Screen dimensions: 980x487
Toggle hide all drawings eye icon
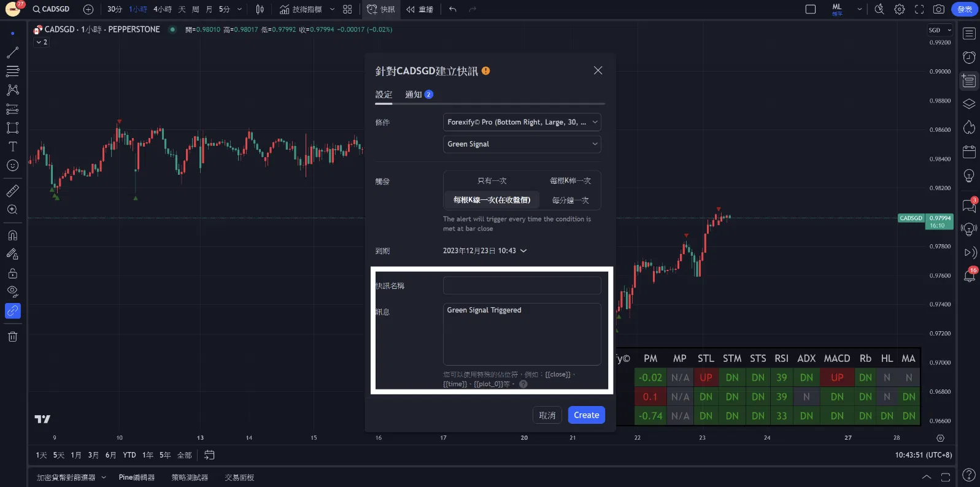click(12, 291)
